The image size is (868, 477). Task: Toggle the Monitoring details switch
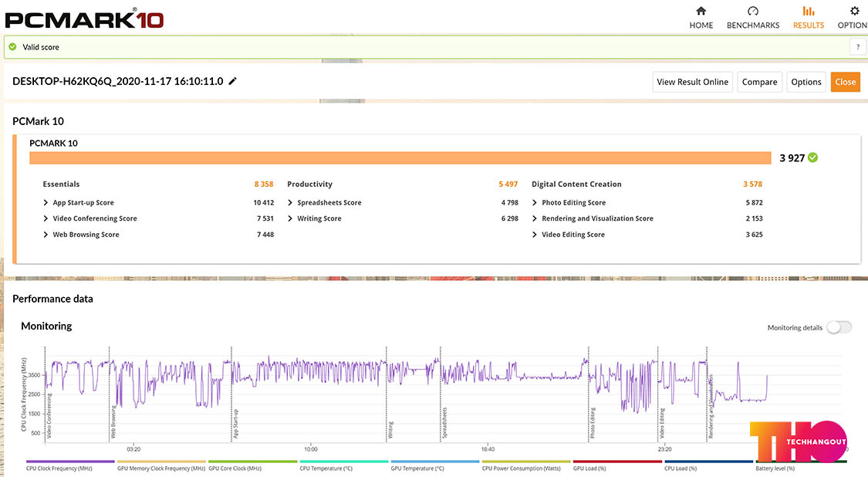(839, 327)
